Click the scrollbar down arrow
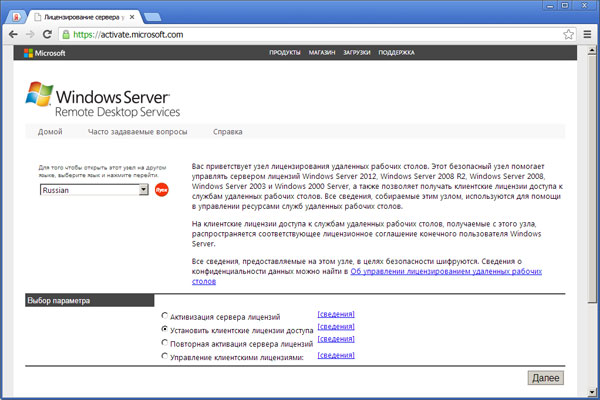Screen dimensions: 600x400 (592, 392)
